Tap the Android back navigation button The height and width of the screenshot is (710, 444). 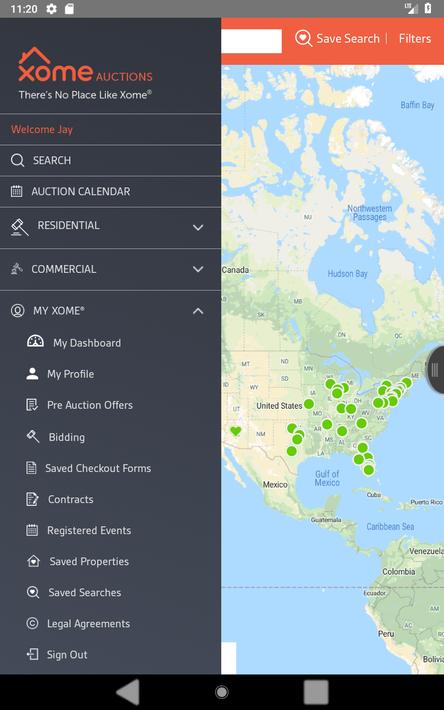[x=128, y=692]
